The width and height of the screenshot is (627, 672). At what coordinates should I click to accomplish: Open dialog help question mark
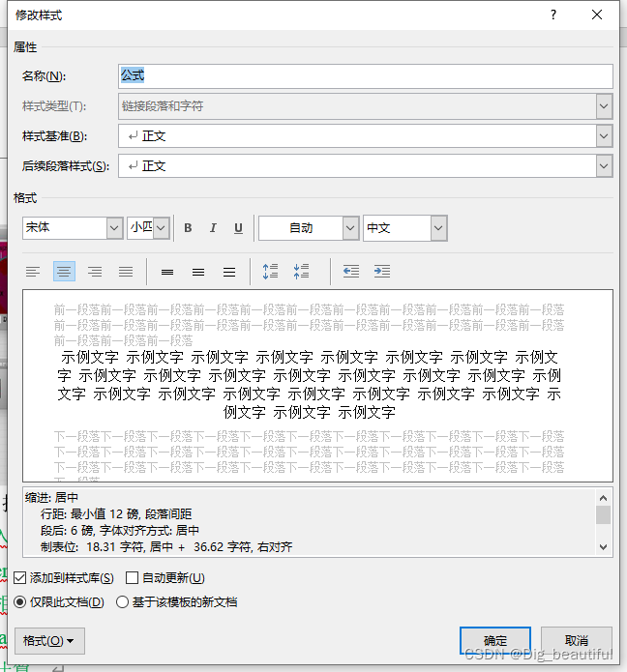point(553,15)
